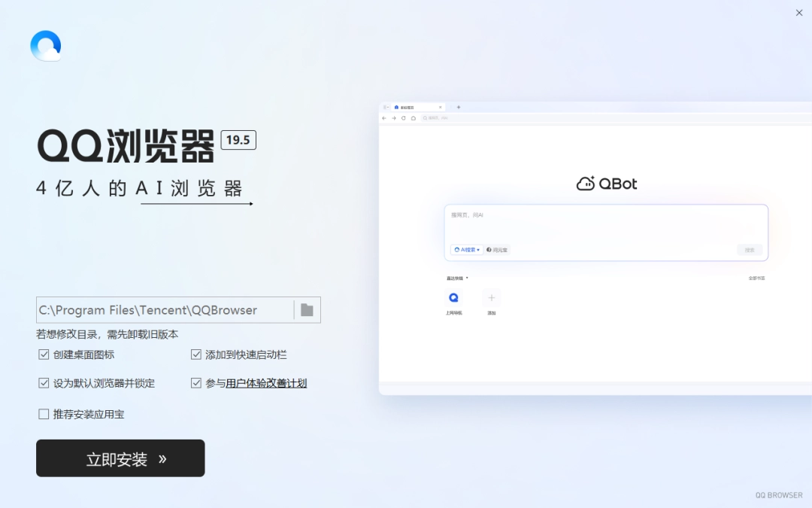
Task: Click the refresh icon in preview toolbar
Action: [404, 118]
